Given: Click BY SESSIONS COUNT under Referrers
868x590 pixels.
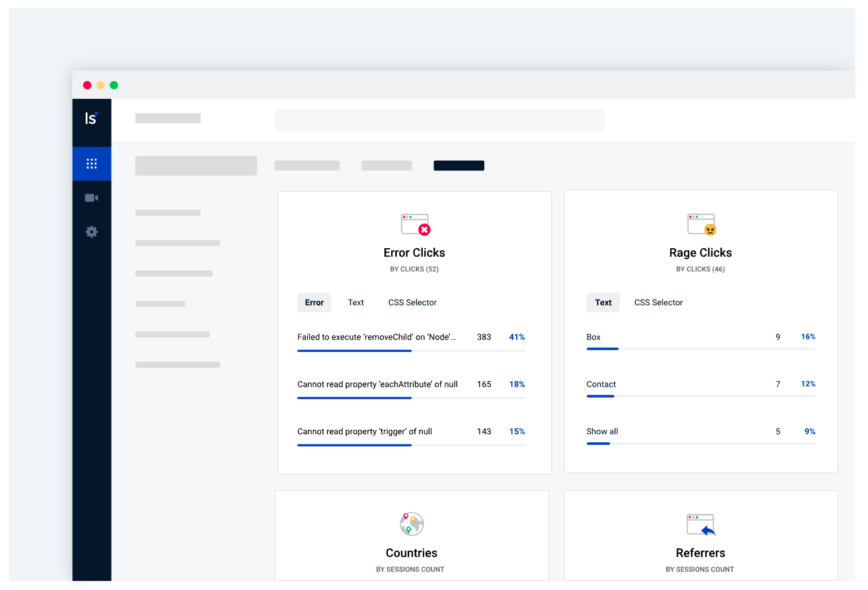Looking at the screenshot, I should [x=700, y=569].
